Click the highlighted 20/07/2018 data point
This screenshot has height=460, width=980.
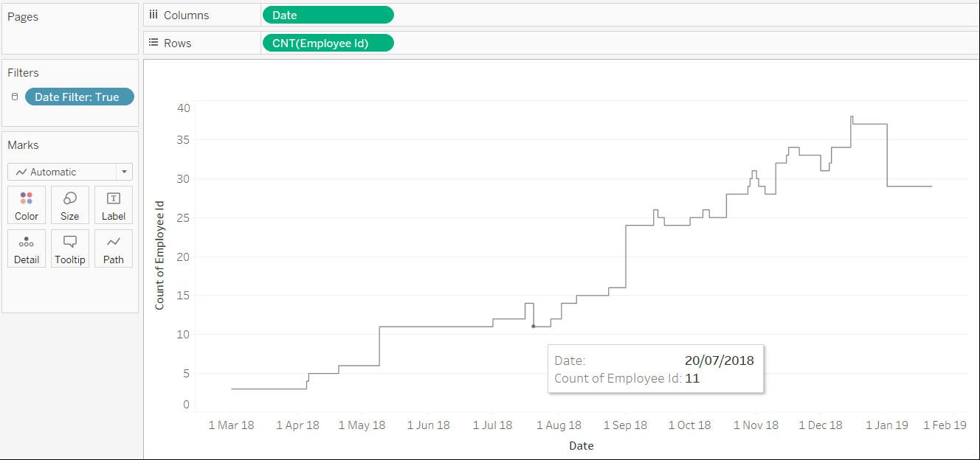click(533, 326)
